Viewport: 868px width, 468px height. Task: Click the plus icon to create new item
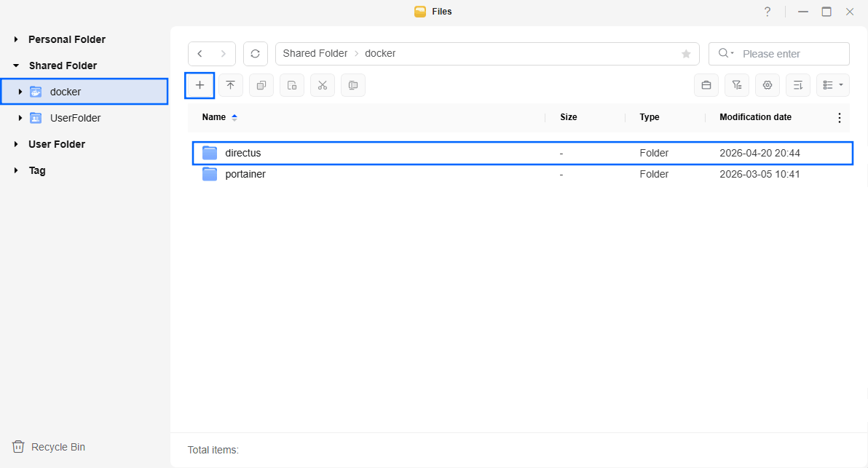(200, 85)
